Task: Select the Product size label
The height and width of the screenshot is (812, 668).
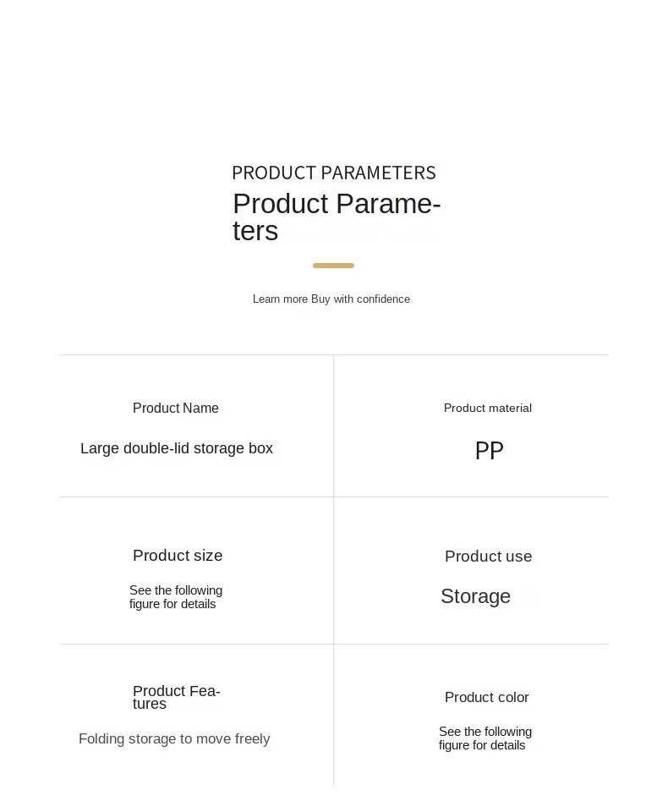Action: (x=178, y=556)
